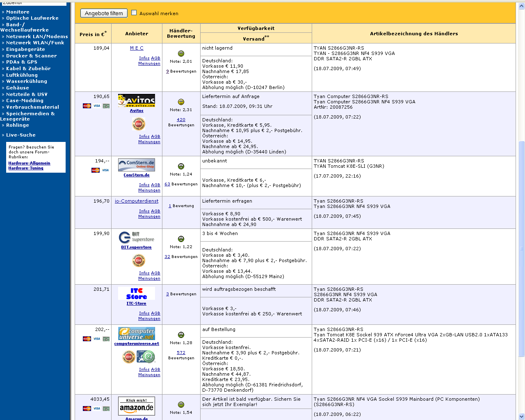Click the bank transfer icon in computeruniverse row
This screenshot has height=420, width=525.
106,339
